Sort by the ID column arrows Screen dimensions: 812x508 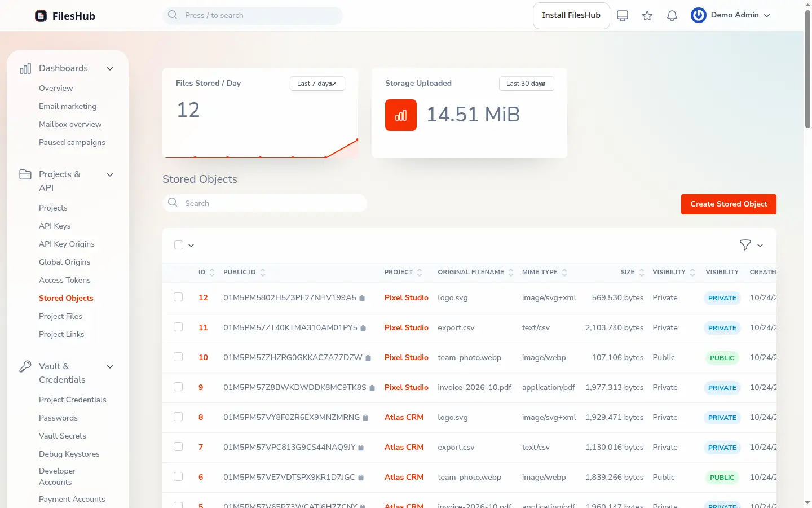click(x=212, y=273)
